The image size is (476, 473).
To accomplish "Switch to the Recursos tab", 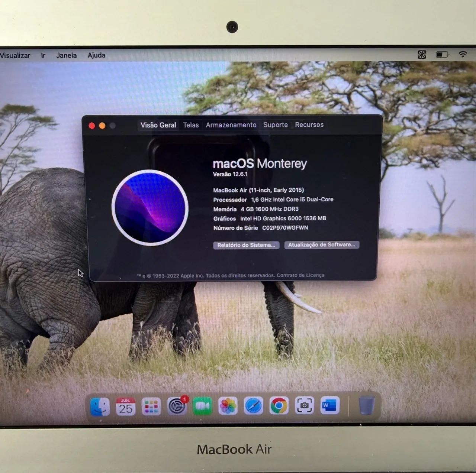I will pos(309,125).
